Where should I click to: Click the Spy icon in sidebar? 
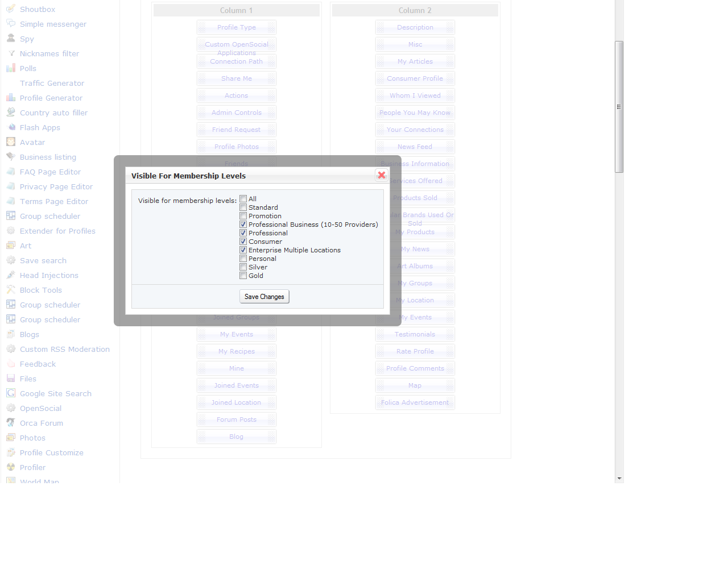[x=11, y=39]
